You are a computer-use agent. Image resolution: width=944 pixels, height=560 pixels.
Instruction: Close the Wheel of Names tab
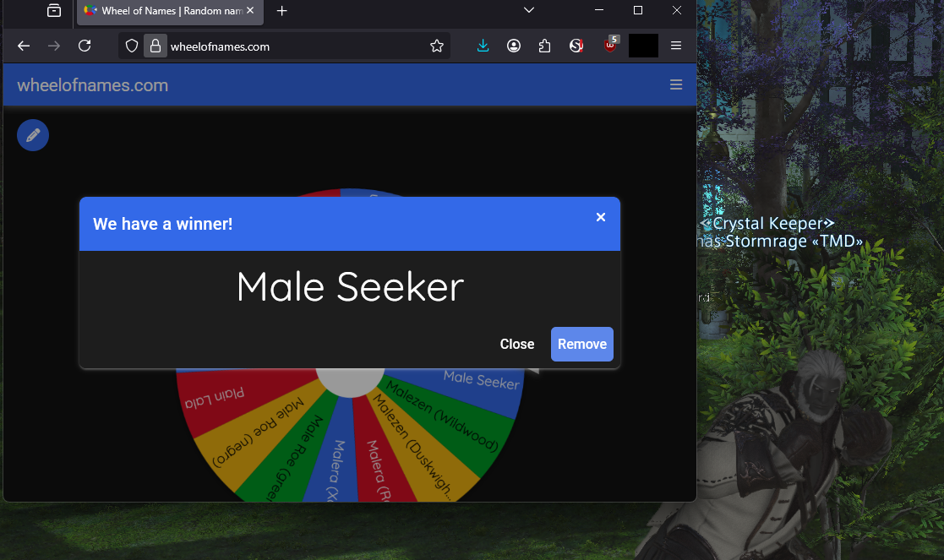(x=250, y=10)
